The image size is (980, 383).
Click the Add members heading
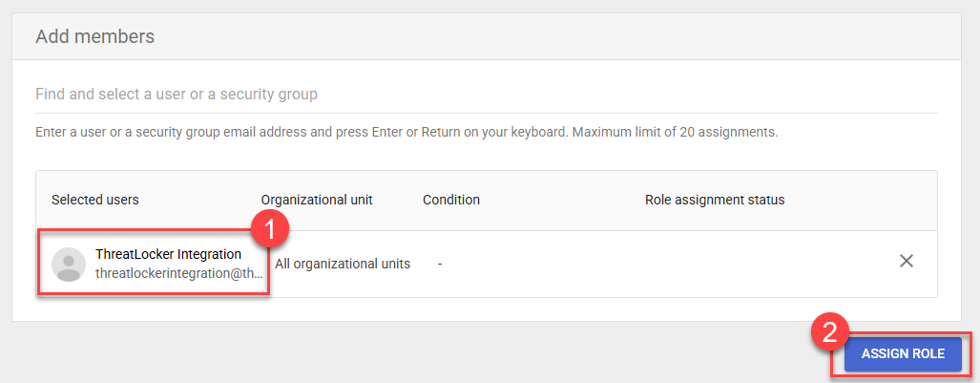click(95, 36)
